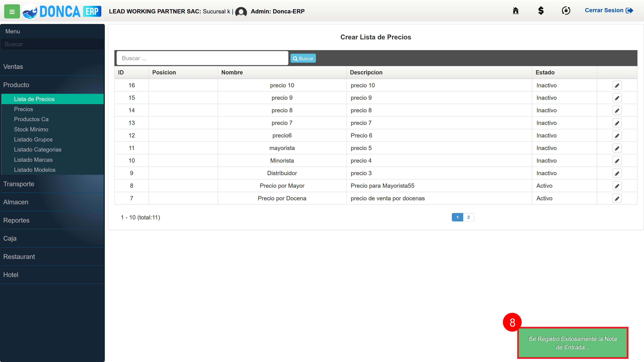This screenshot has width=644, height=362.
Task: Expand the Almacen menu section
Action: coord(52,202)
